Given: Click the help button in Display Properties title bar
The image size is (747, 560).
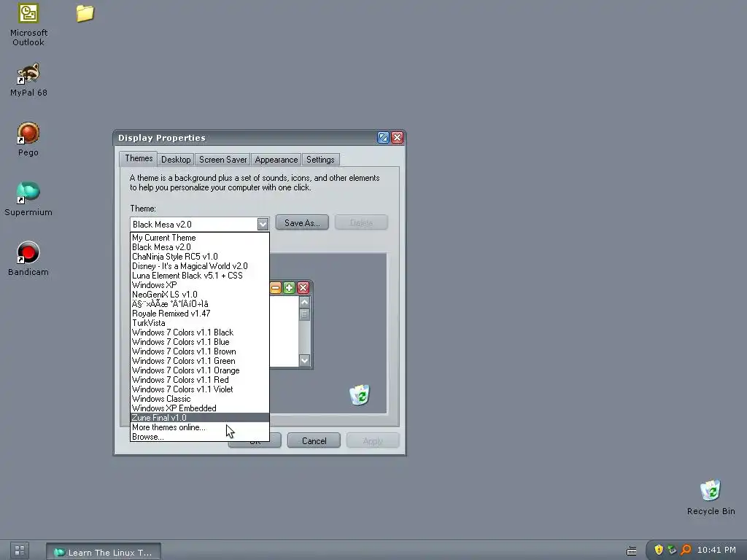Looking at the screenshot, I should pyautogui.click(x=383, y=138).
